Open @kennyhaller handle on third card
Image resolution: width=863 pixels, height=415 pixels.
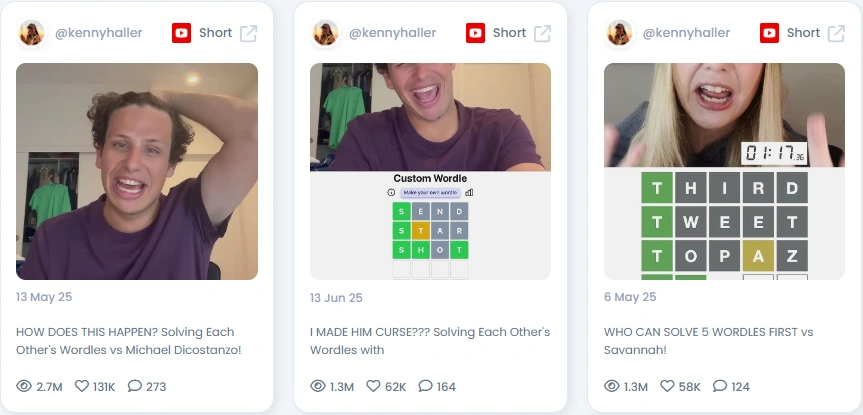click(686, 33)
